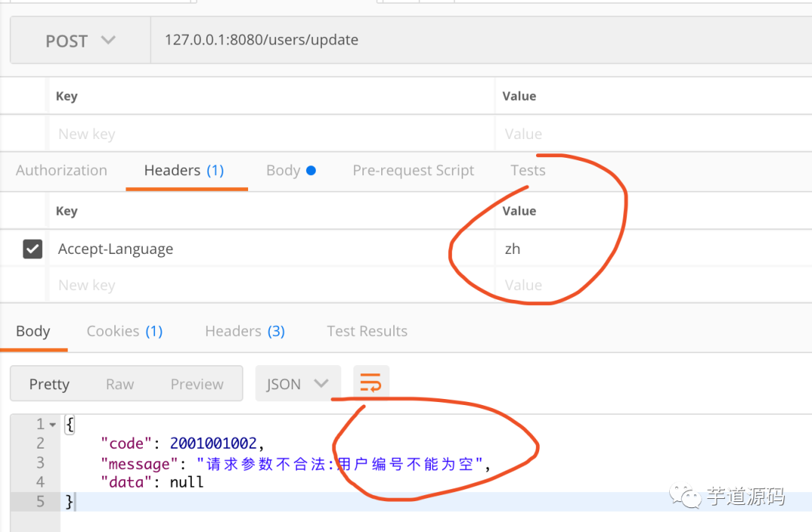Open the Pre-request Script tab

click(x=414, y=171)
